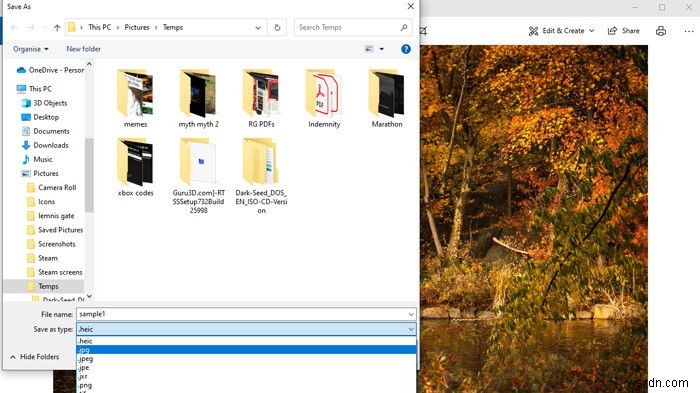Screen dimensions: 700x393
Task: Open Downloads in the navigation pane
Action: click(45, 145)
